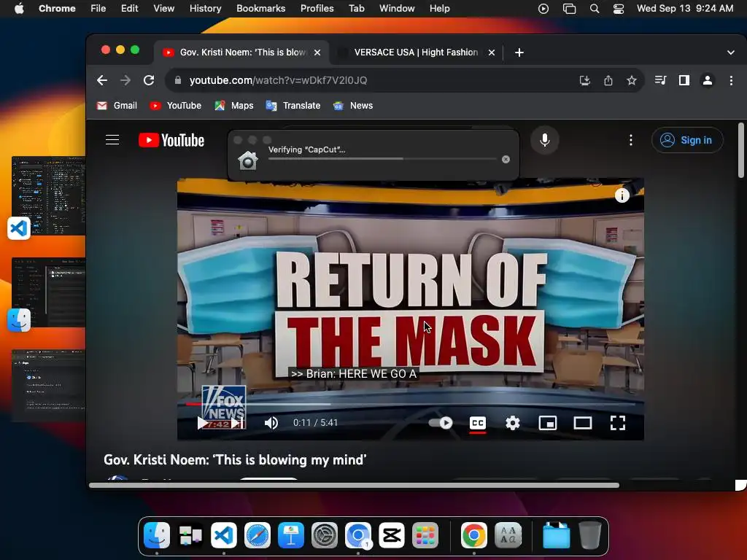
Task: Go forward in browser history
Action: click(x=125, y=80)
